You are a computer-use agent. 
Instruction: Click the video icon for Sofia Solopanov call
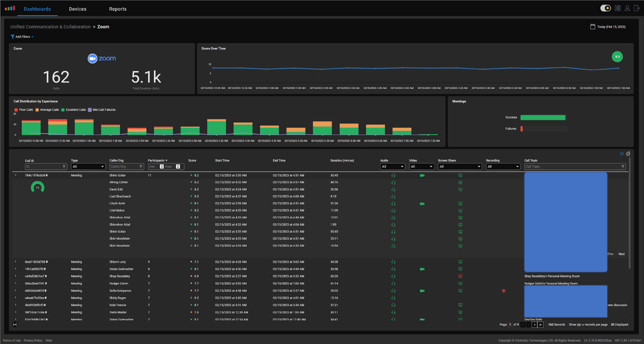[422, 291]
